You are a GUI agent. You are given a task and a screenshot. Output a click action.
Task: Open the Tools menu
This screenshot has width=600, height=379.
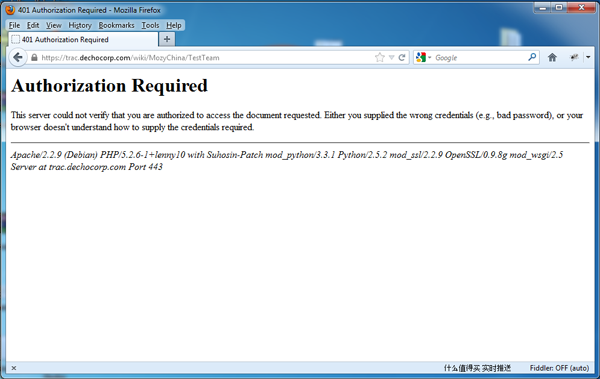(x=150, y=25)
